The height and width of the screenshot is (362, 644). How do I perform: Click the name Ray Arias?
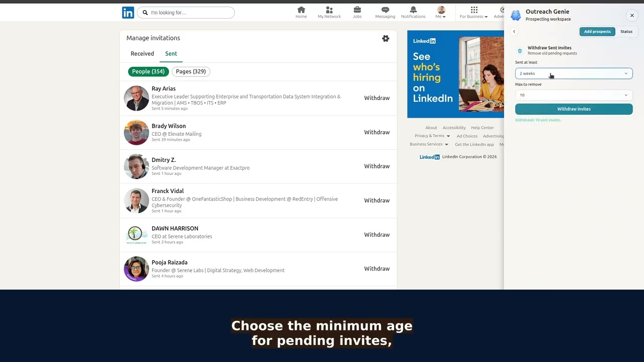coord(164,89)
